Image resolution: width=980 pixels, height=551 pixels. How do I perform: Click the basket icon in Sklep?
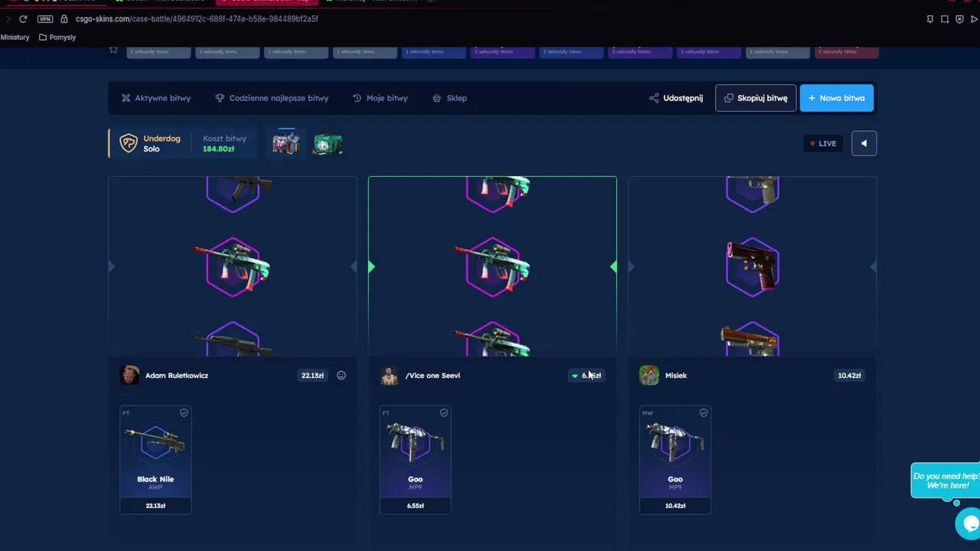click(436, 98)
